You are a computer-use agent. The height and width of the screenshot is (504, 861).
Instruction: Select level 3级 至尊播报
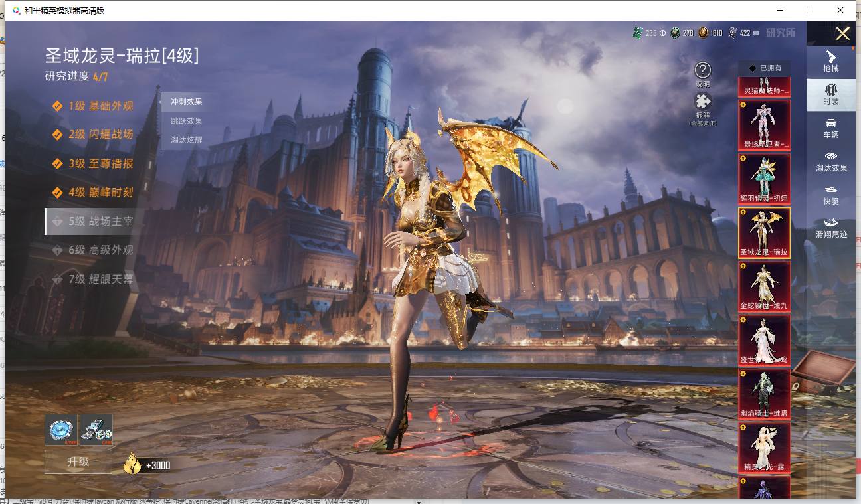93,163
